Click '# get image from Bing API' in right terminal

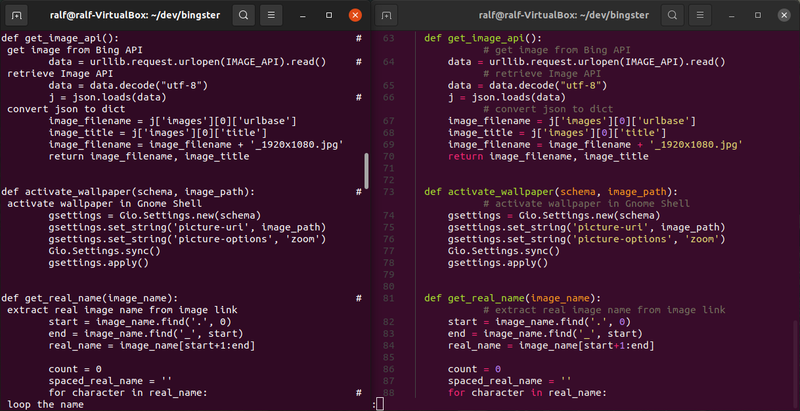click(x=557, y=50)
